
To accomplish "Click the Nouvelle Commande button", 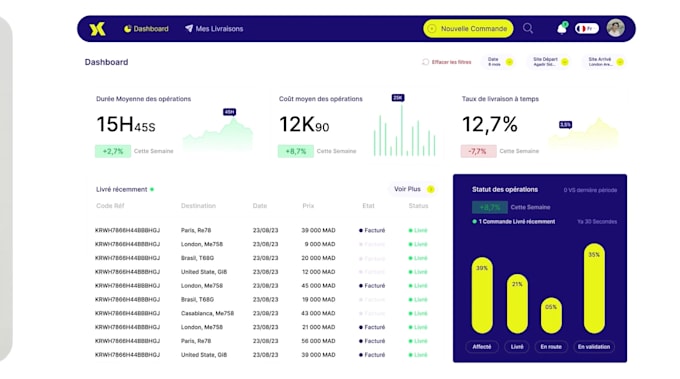I will [x=468, y=29].
